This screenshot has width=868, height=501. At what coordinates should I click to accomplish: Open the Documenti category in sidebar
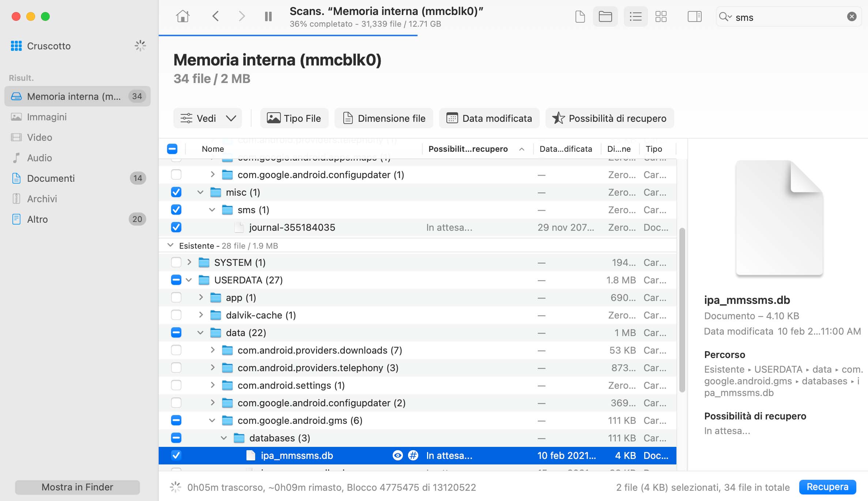(51, 178)
